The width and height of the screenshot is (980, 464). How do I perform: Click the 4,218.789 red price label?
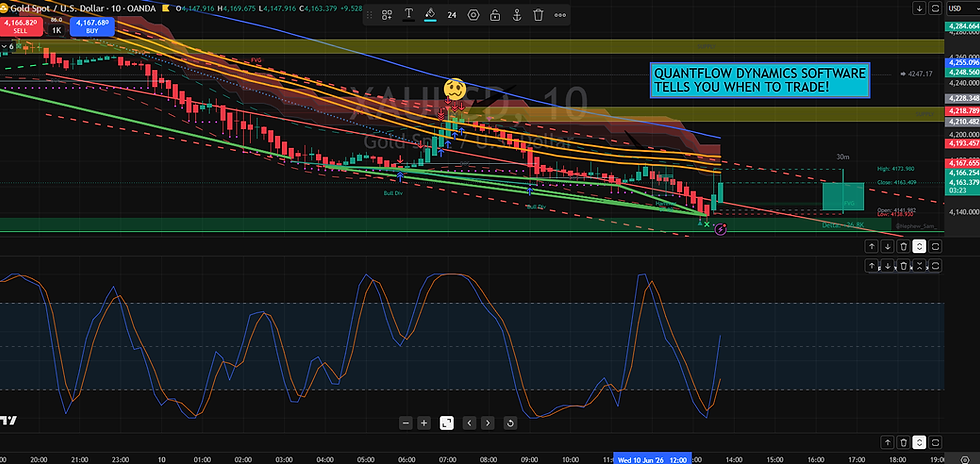pyautogui.click(x=962, y=111)
